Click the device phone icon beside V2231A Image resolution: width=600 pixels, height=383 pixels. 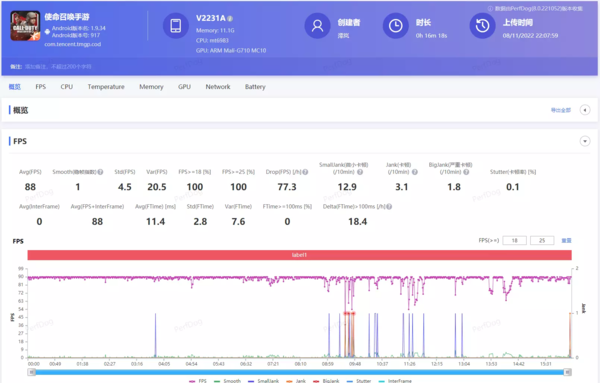pyautogui.click(x=176, y=26)
